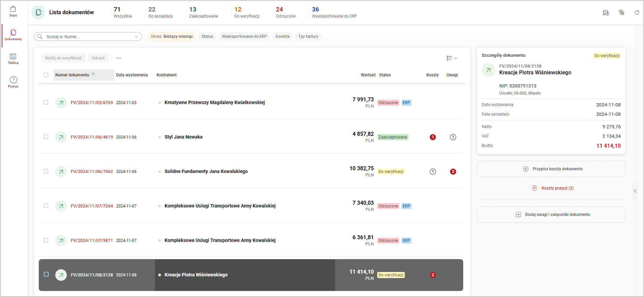Show all 71 Wszystkie documents

click(123, 13)
